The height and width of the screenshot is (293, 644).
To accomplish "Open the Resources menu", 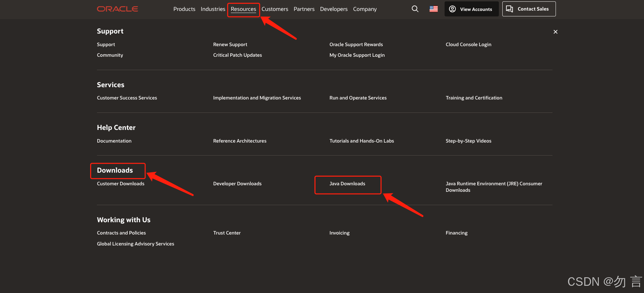I will [243, 9].
